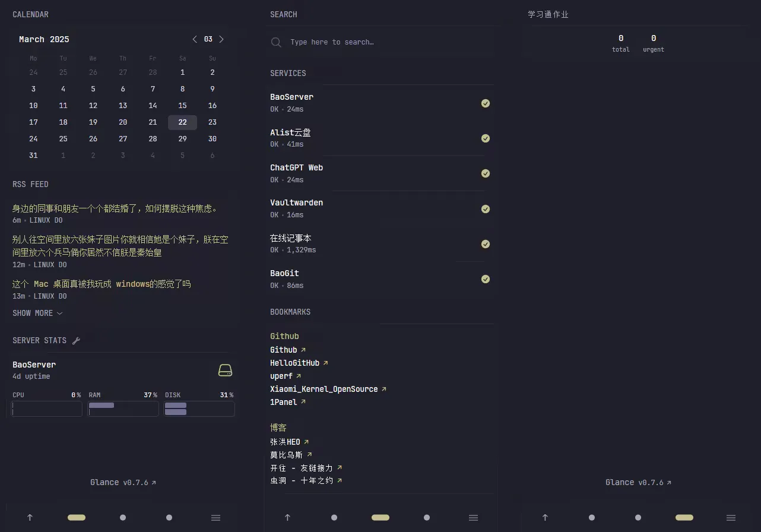Click the status checkmark for 在线记事本

tap(486, 244)
